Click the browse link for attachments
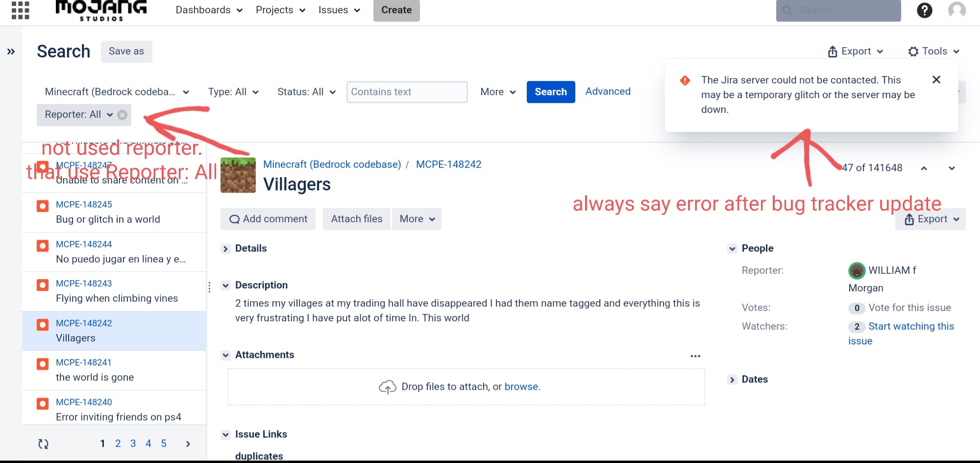980x463 pixels. 521,387
